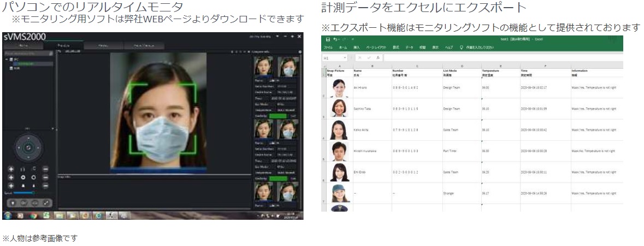
Task: Click the large masked face live preview
Action: click(x=158, y=112)
